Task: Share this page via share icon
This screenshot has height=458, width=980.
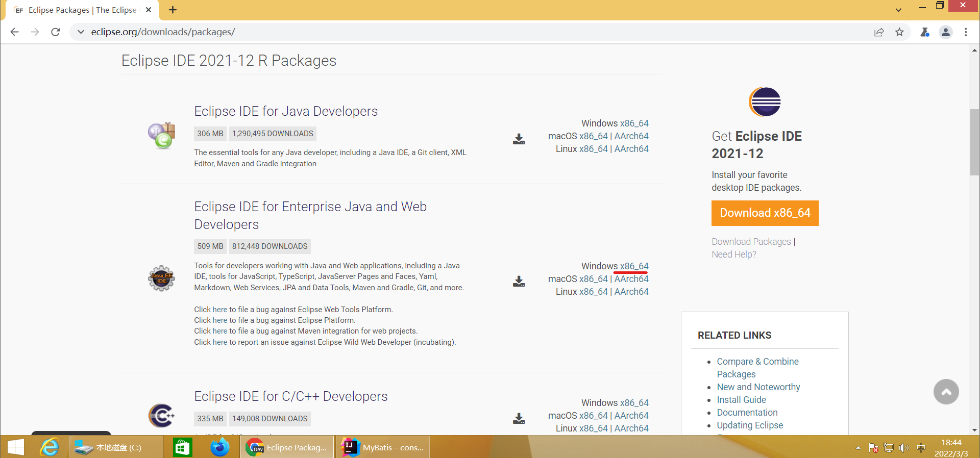Action: click(879, 32)
